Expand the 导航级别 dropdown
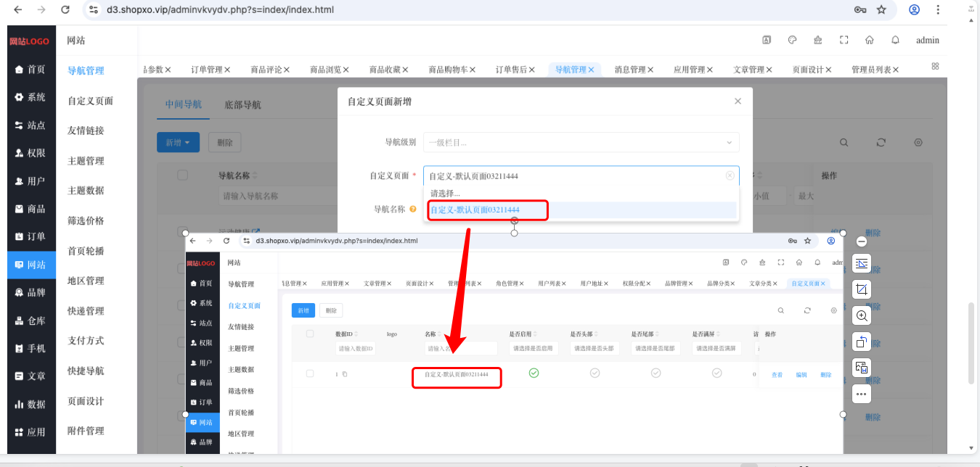The image size is (980, 467). [581, 142]
